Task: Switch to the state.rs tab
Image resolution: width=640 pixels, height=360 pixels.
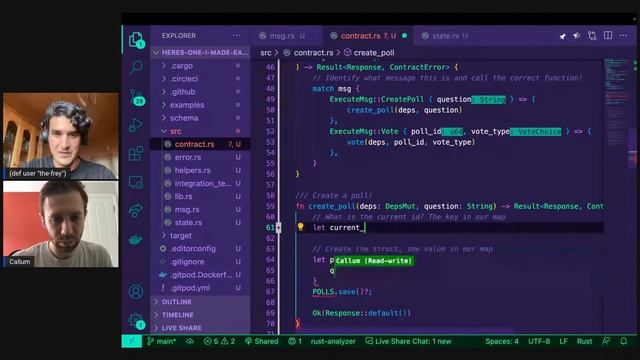Action: [445, 36]
